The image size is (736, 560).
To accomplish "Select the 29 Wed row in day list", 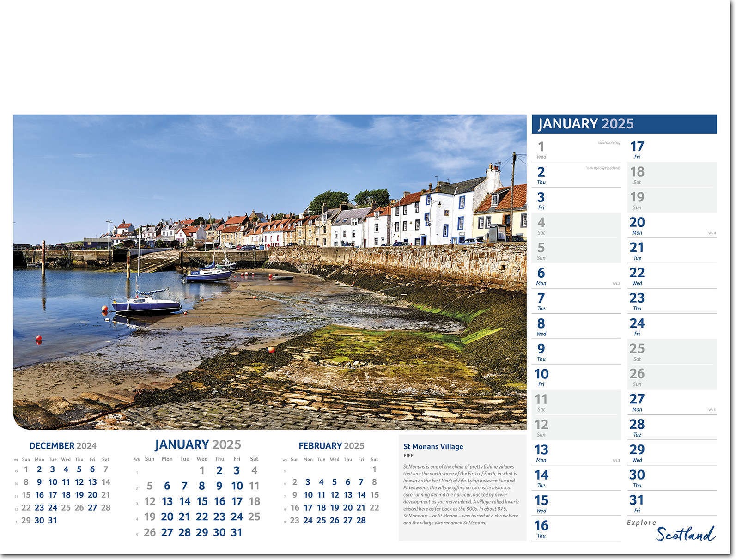I will (x=672, y=453).
